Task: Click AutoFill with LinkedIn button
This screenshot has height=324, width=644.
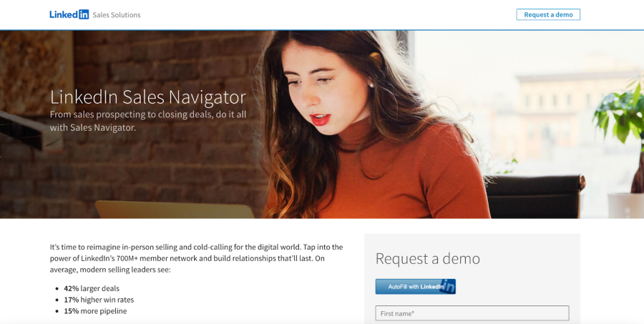Action: click(415, 287)
